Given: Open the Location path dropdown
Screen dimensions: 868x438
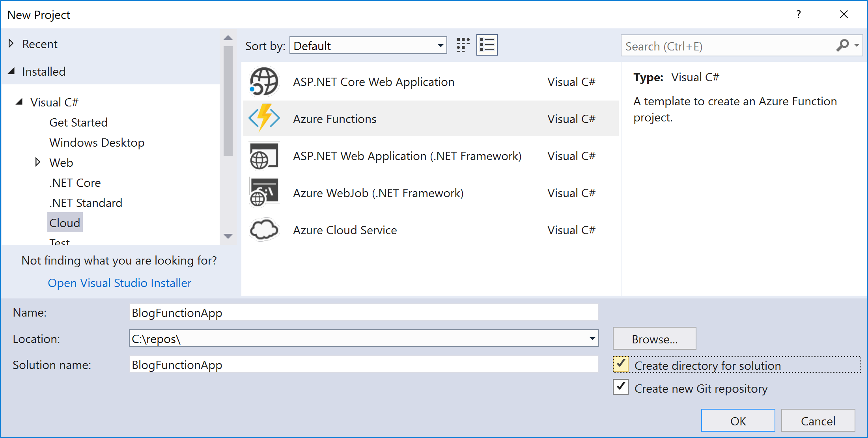Looking at the screenshot, I should click(x=592, y=338).
